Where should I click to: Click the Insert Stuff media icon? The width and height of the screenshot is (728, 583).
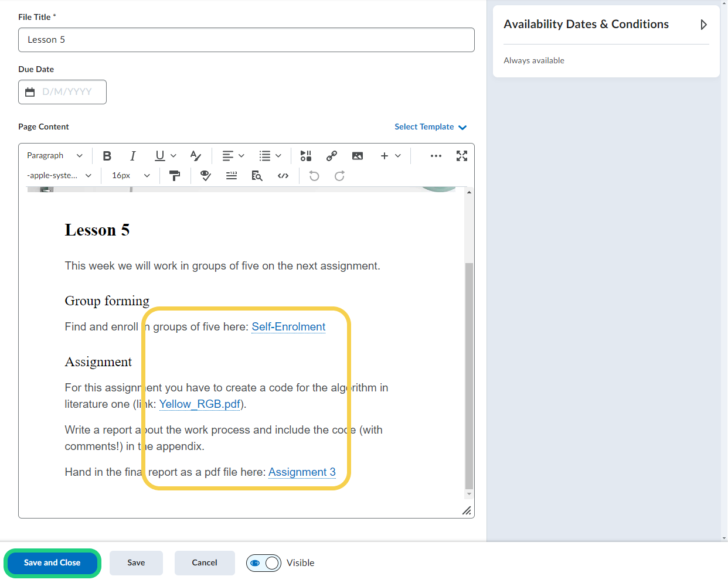(305, 156)
